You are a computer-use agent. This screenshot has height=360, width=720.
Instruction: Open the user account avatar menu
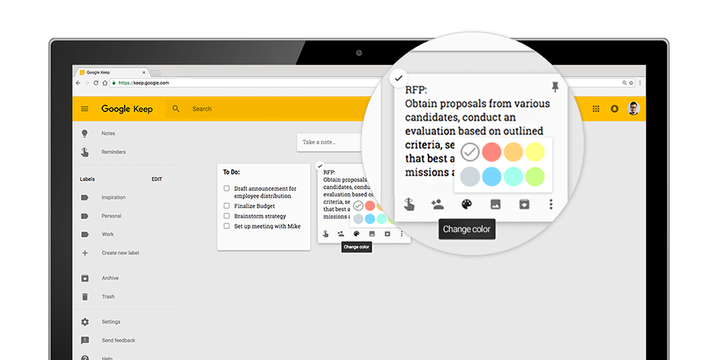pos(634,109)
